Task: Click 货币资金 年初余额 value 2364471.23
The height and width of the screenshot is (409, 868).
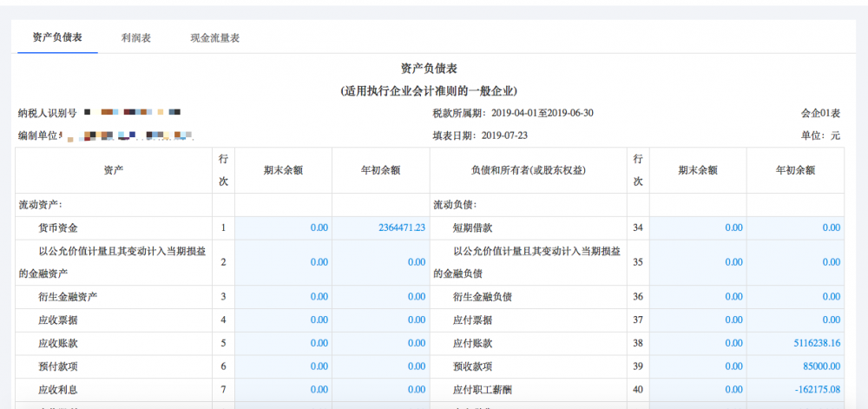Action: 380,228
